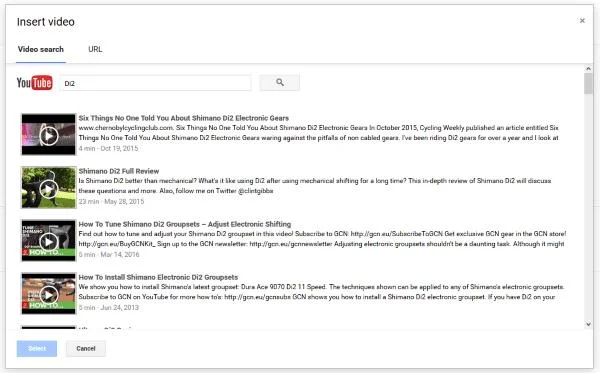Viewport: 600px width, 373px height.
Task: Play thumbnail of Shimano Di2 Full Review
Action: coord(49,187)
